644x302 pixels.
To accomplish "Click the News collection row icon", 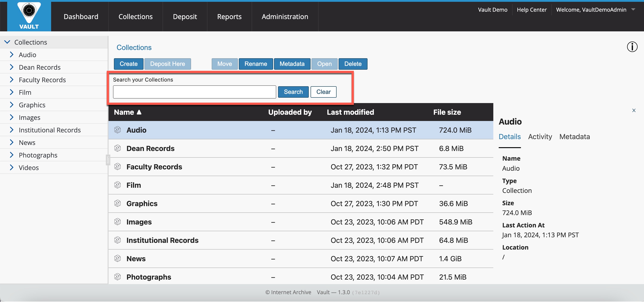I will (117, 259).
